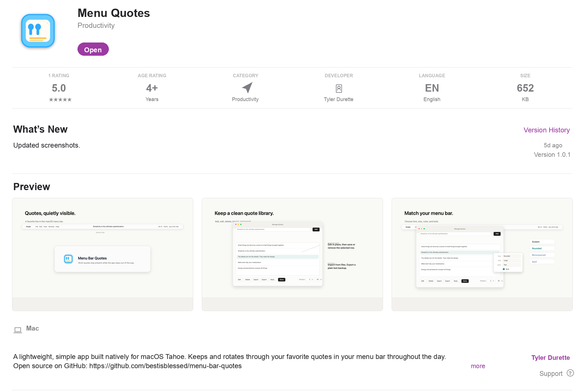Click the '5d ago' update date text
Image resolution: width=588 pixels, height=392 pixels.
click(x=553, y=145)
